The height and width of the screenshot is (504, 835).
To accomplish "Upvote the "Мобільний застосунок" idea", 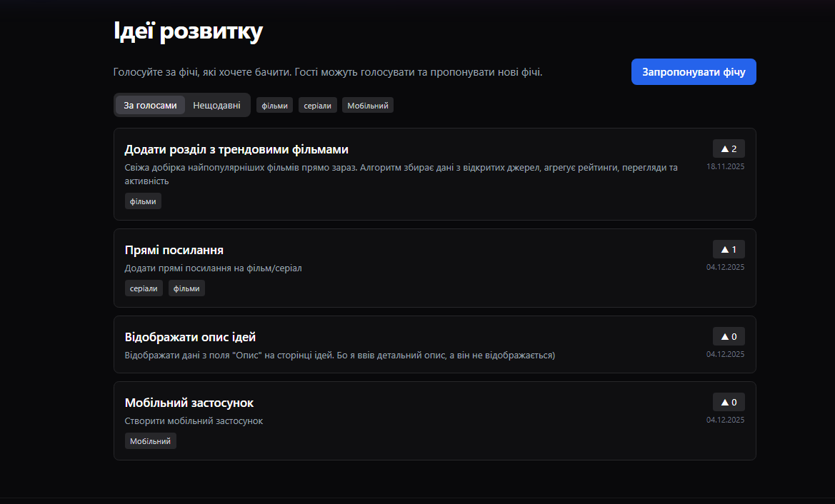I will pyautogui.click(x=729, y=402).
